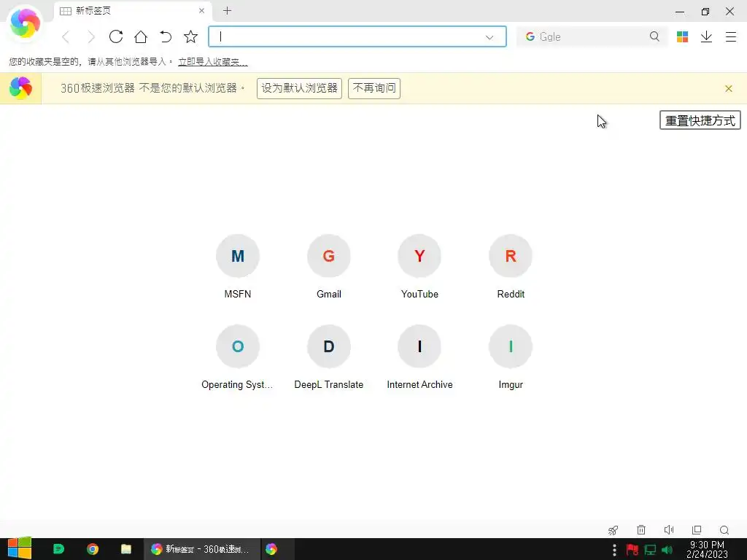The width and height of the screenshot is (747, 560).
Task: Restore recently closed tab
Action: click(166, 36)
